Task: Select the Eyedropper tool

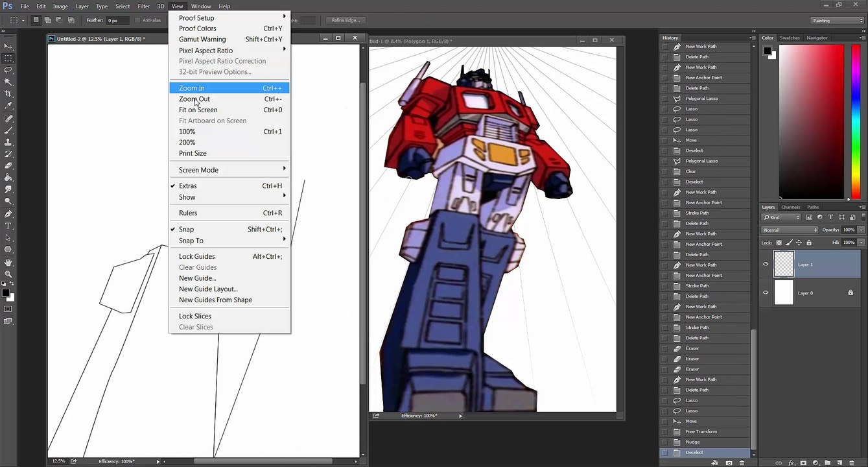Action: tap(8, 106)
